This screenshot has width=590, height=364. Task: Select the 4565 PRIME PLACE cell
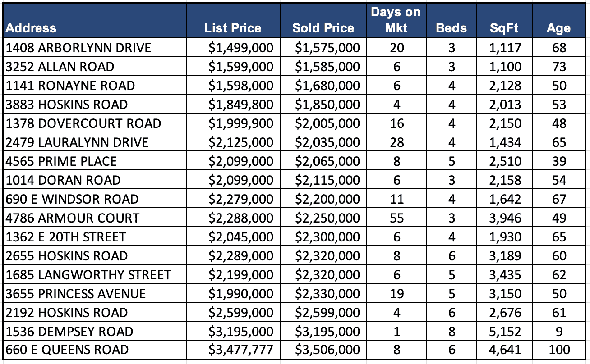pos(61,161)
